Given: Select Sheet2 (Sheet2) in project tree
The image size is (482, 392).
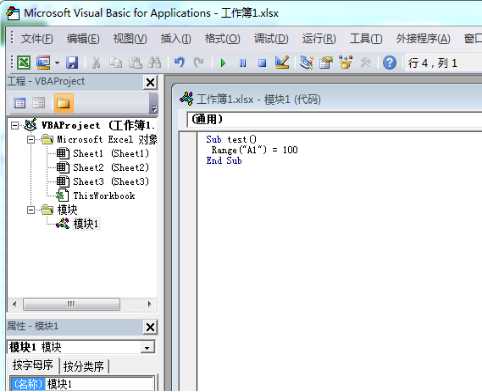Looking at the screenshot, I should pos(111,168).
